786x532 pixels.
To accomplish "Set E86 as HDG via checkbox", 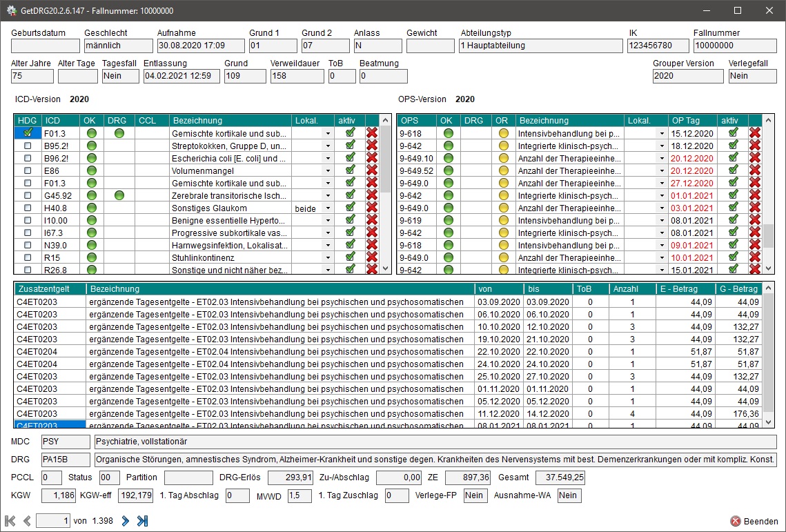I will (28, 170).
